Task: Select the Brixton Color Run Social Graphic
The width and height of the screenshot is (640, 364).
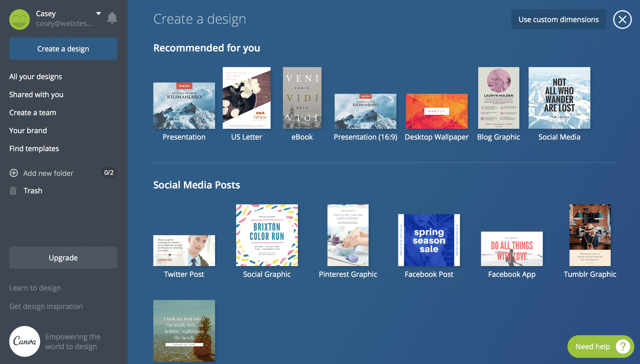Action: [x=267, y=235]
